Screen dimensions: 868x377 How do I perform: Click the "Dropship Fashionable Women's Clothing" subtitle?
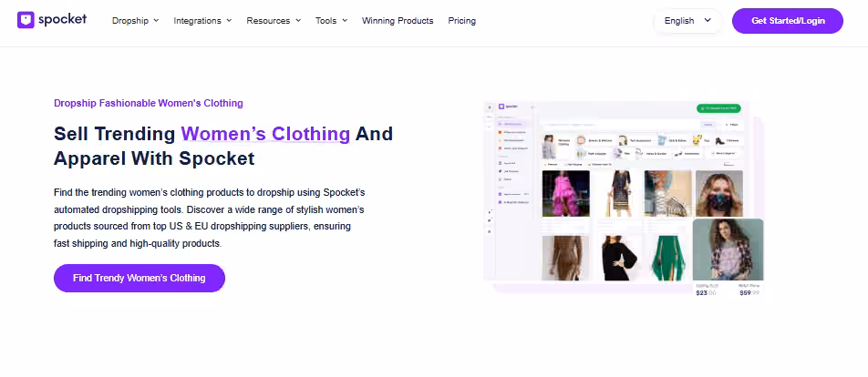point(149,103)
